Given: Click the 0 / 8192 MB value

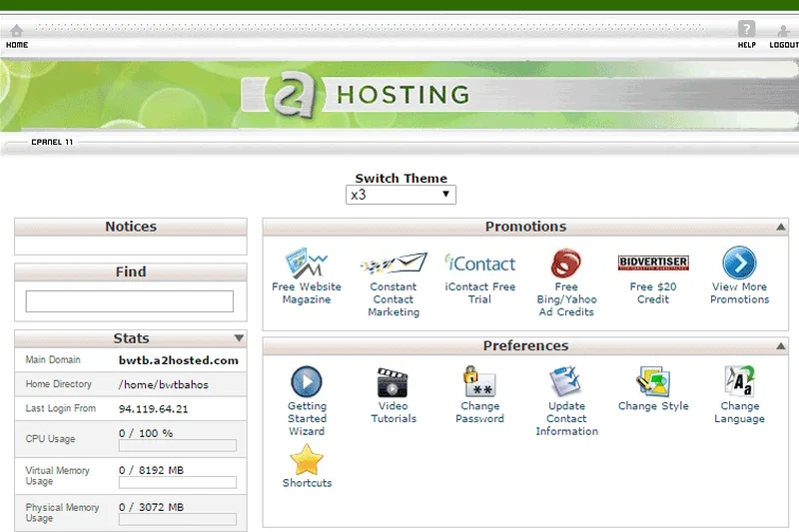Looking at the screenshot, I should point(151,470).
